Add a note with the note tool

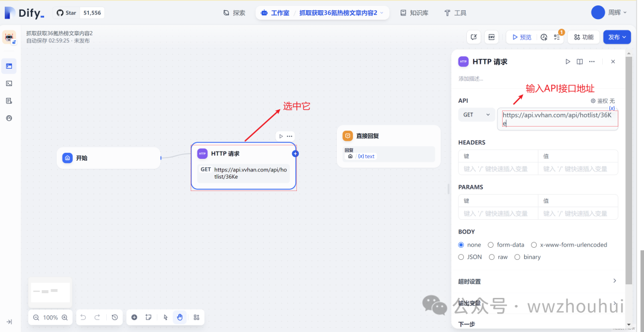point(148,317)
